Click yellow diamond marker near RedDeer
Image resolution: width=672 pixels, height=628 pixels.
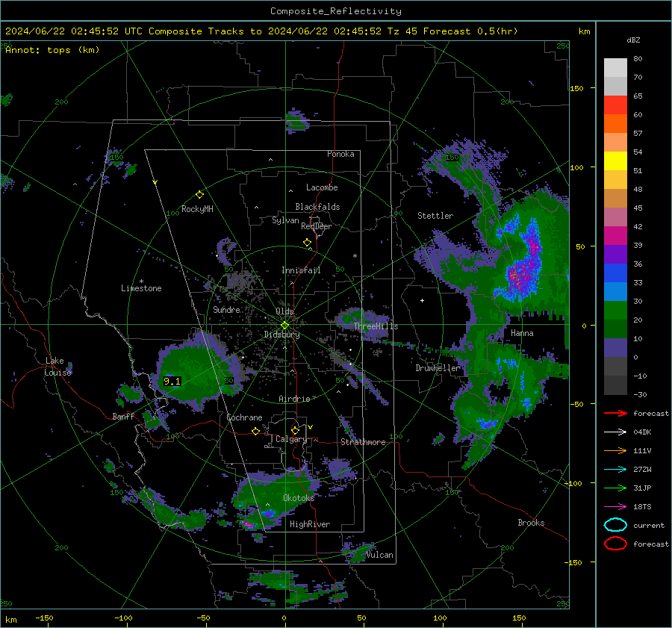click(x=307, y=243)
